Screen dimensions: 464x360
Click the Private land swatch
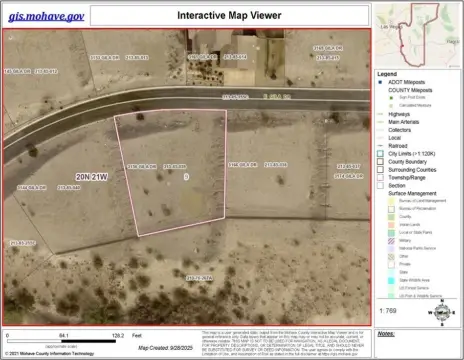[391, 265]
